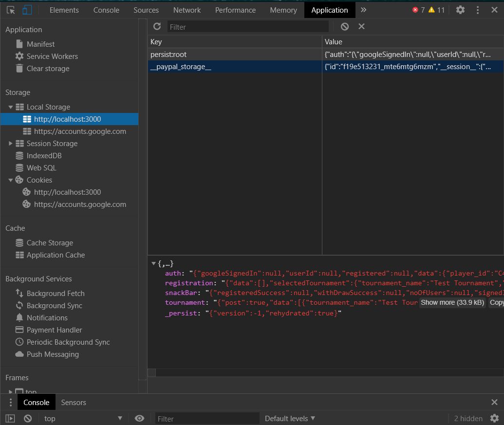Open the DevTools three-dot menu

[x=478, y=10]
